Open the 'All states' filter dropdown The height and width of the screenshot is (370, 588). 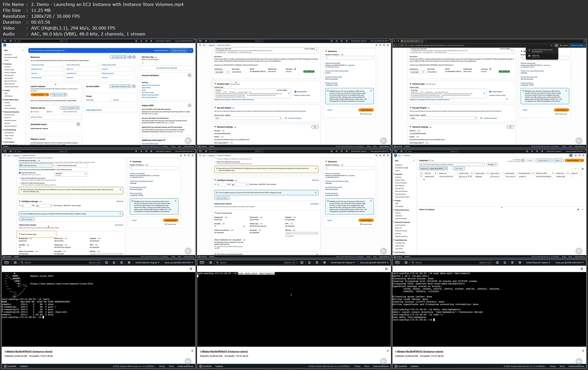[492, 164]
